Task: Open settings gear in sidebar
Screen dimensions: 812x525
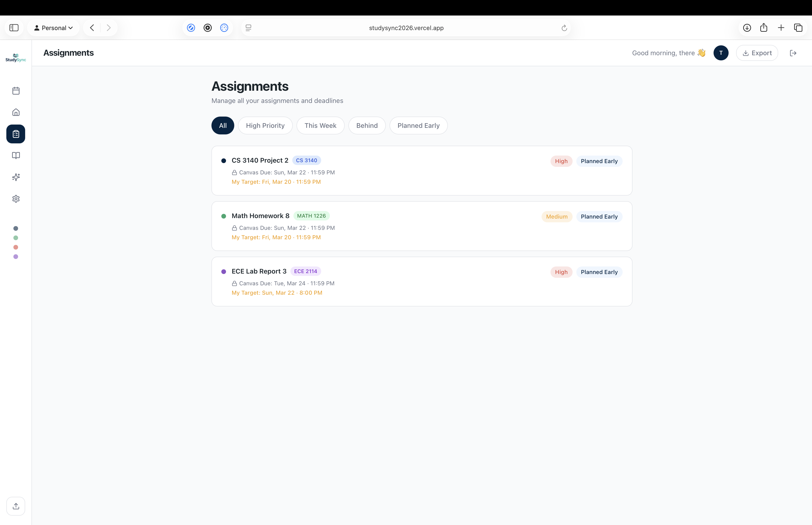Action: pos(16,199)
